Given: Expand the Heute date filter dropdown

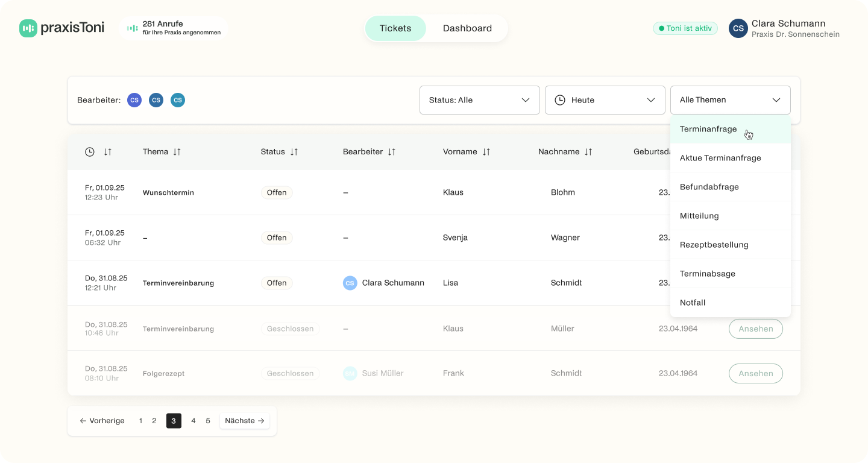Looking at the screenshot, I should 605,100.
